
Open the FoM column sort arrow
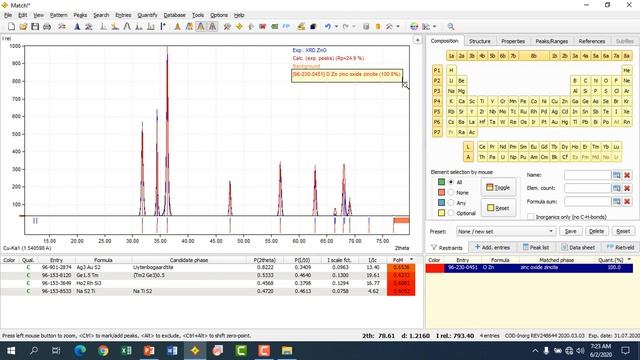(411, 260)
